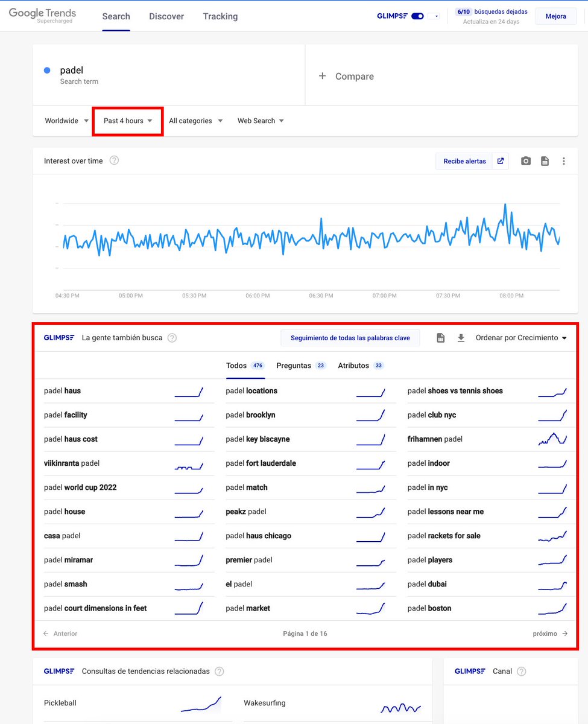Switch to the Discover tab
The height and width of the screenshot is (724, 588).
[166, 16]
